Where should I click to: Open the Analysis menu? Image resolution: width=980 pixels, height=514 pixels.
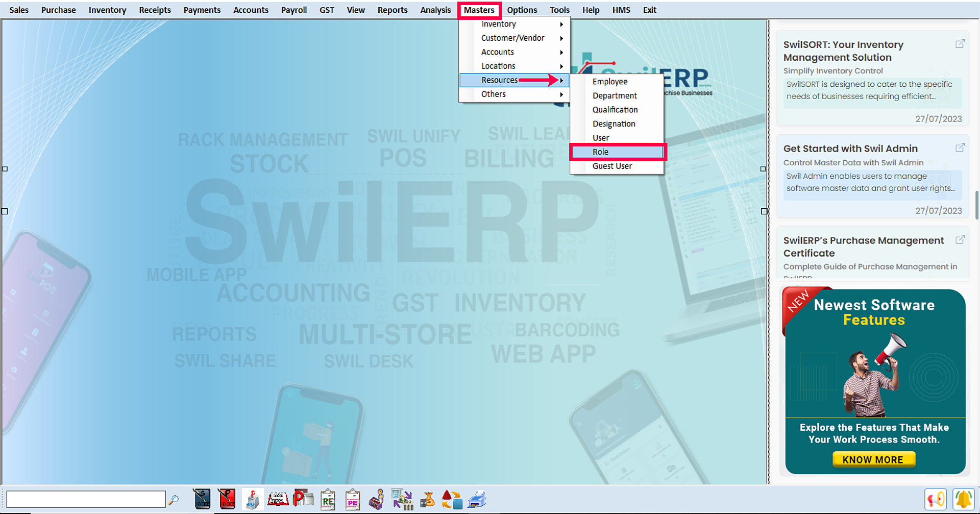click(435, 10)
